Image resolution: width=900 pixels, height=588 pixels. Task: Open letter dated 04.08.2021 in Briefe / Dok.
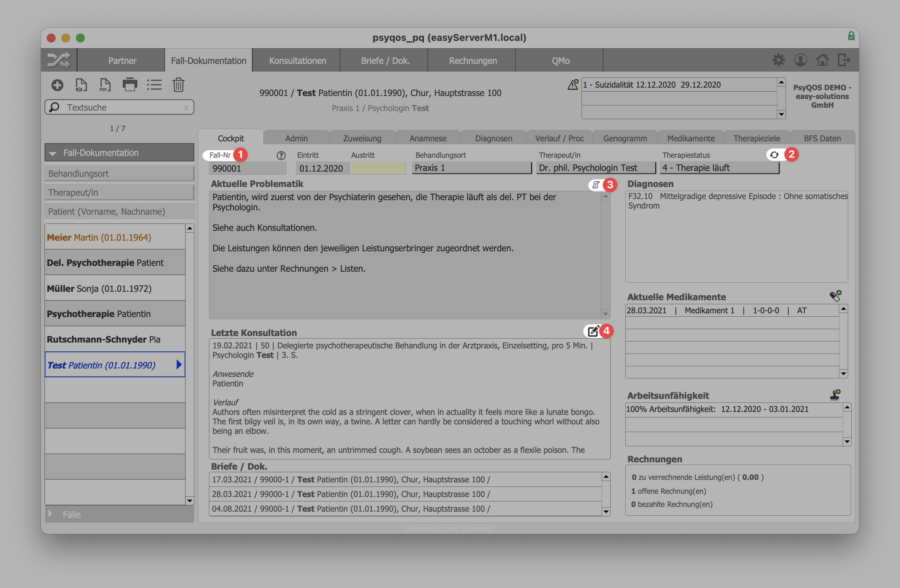(405, 509)
